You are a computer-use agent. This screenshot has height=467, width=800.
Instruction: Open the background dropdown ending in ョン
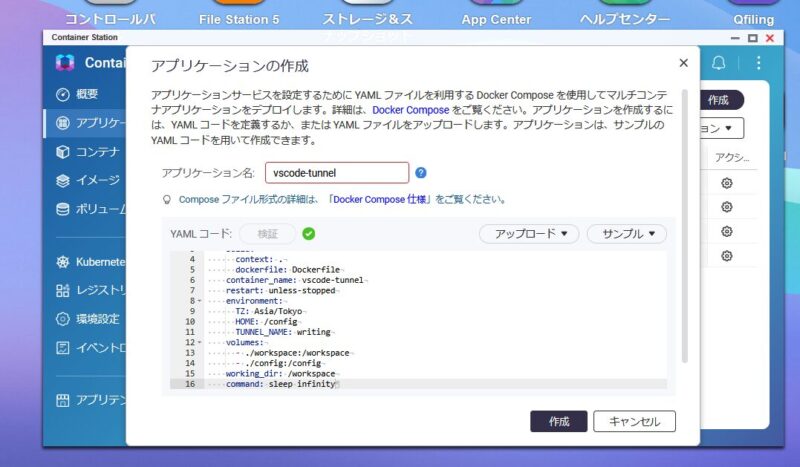click(721, 128)
